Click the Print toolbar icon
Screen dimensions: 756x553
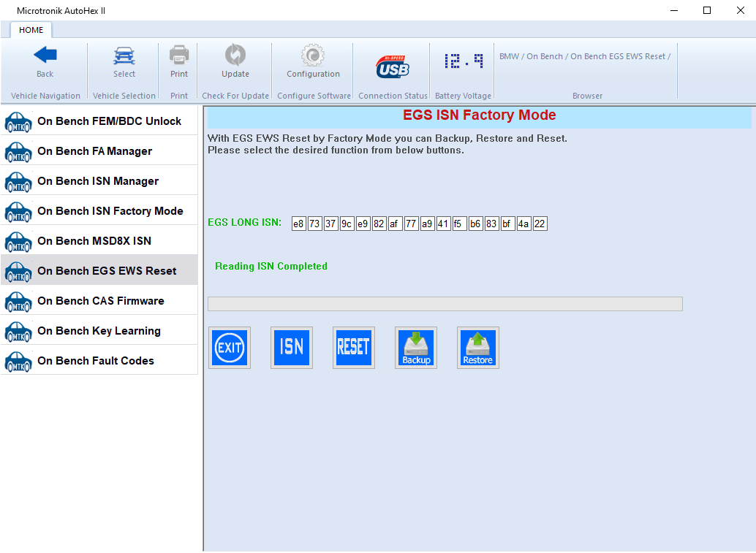[x=179, y=61]
